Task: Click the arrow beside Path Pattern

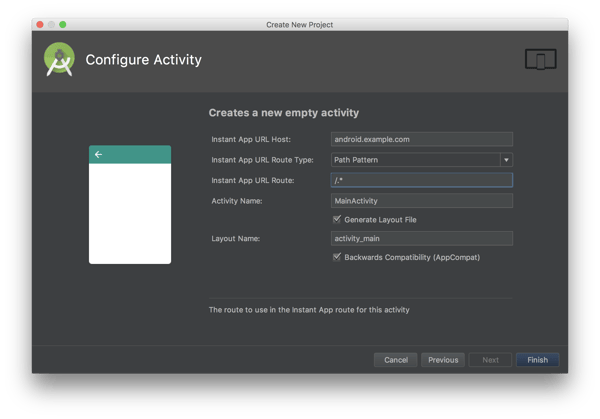Action: (506, 159)
